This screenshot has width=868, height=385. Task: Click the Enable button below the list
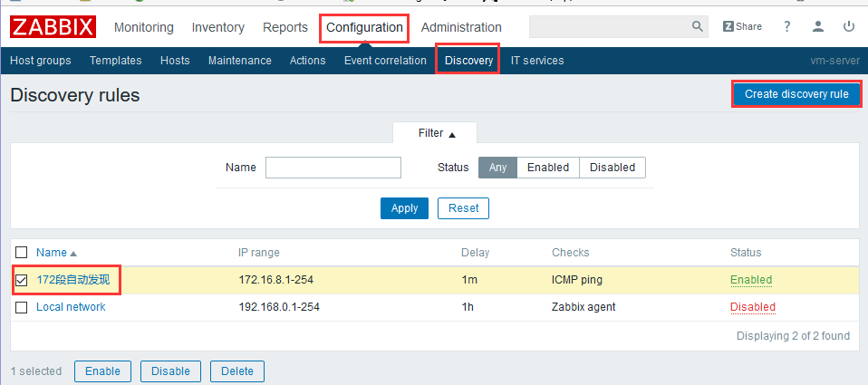[x=102, y=371]
